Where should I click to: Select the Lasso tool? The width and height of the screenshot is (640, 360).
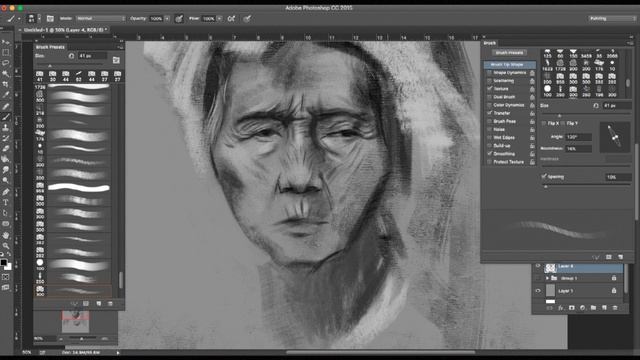5,63
